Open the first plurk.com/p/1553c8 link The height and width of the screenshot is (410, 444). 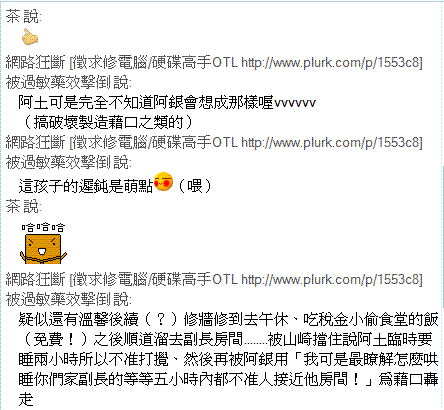332,62
